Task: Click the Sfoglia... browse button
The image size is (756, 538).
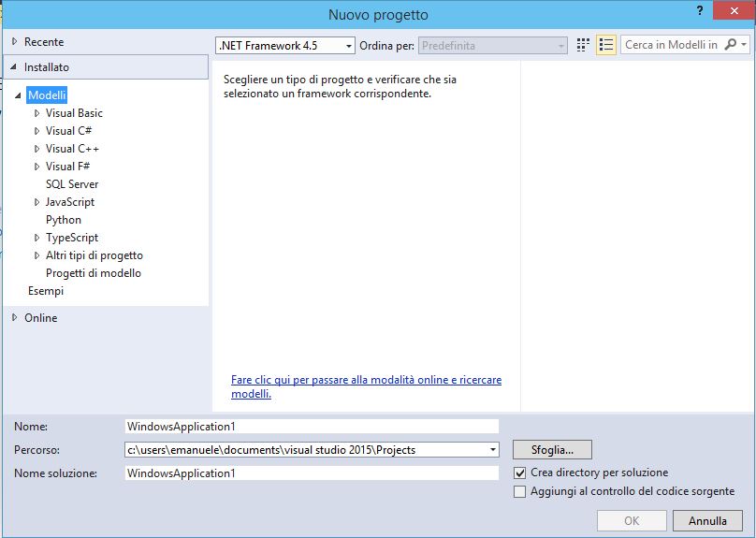Action: pos(552,450)
